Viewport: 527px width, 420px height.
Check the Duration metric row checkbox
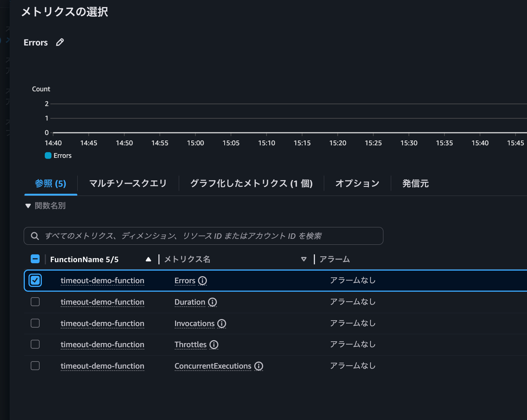[x=35, y=302]
